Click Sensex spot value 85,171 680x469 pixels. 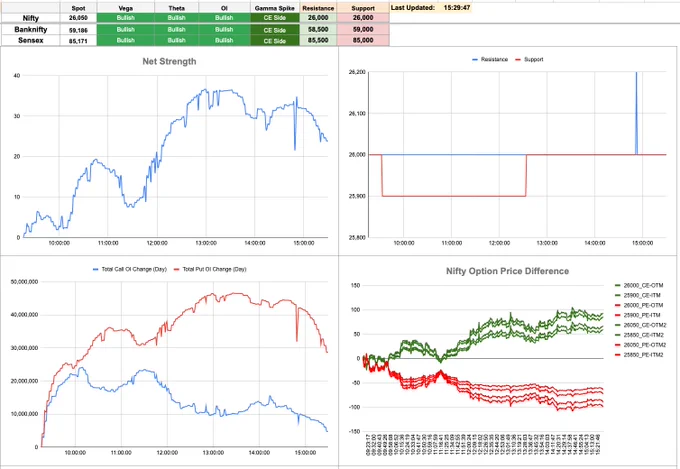(78, 41)
